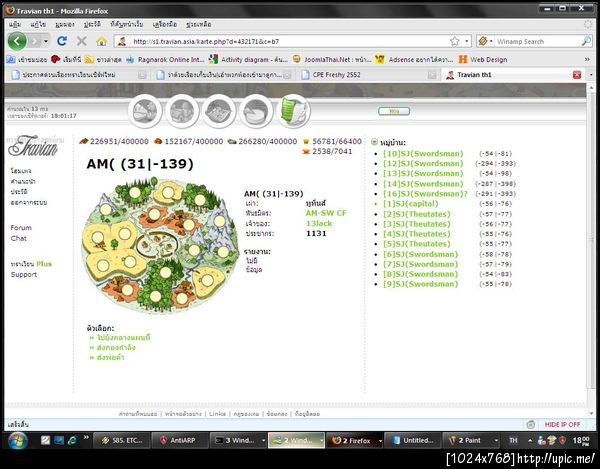Click the first link under the options heading

pos(123,338)
